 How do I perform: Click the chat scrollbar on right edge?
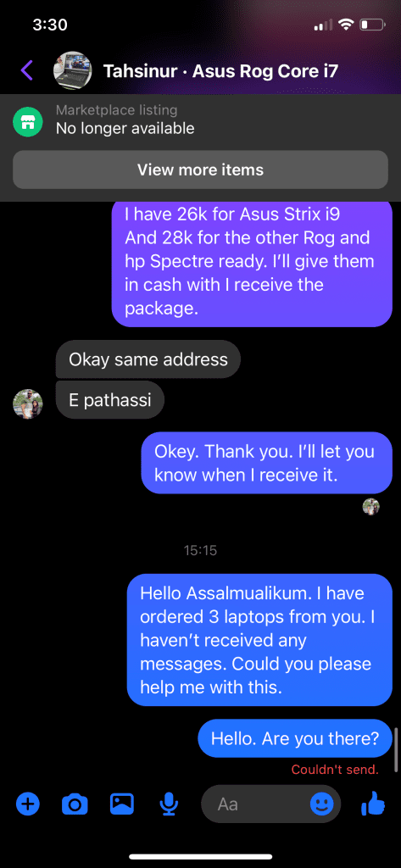[396, 749]
